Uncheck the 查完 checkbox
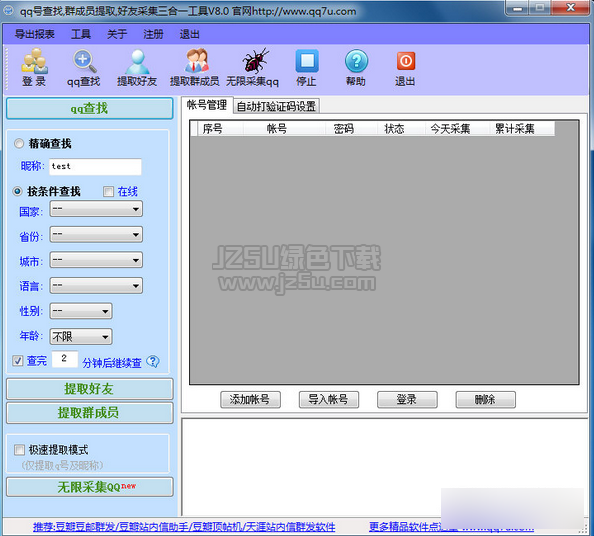The width and height of the screenshot is (594, 536). point(18,361)
